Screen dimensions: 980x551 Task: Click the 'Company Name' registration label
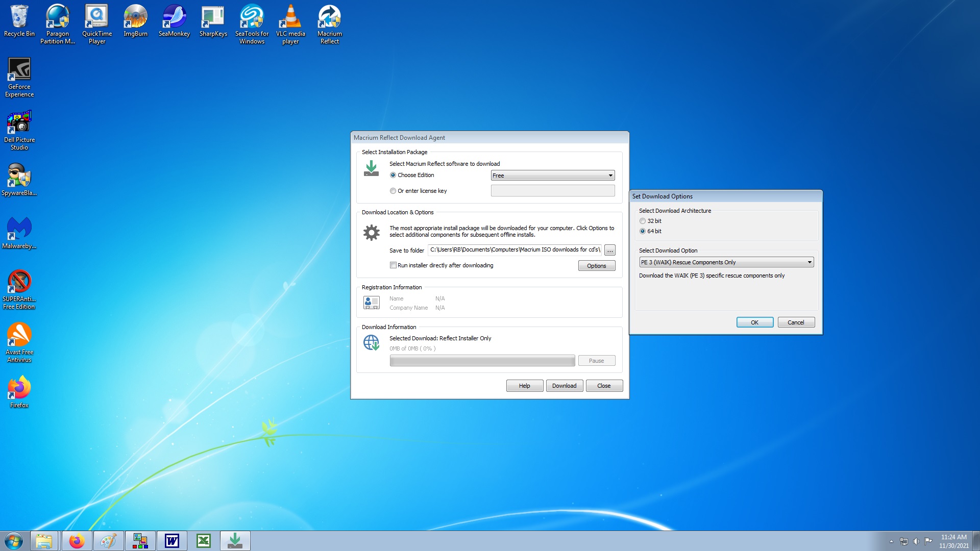pos(408,308)
